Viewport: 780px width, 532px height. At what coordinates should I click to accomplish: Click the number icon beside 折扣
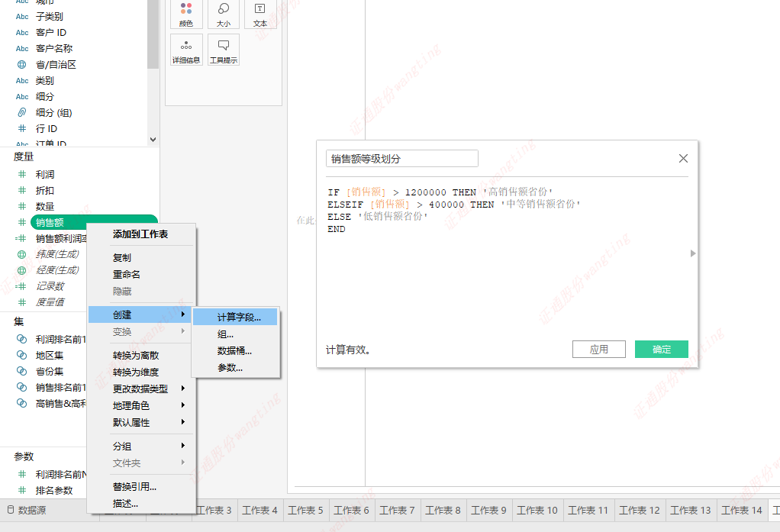tap(22, 191)
